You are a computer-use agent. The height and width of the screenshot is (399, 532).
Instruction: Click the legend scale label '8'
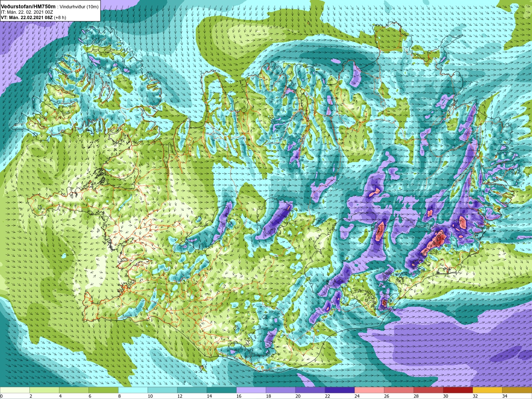(x=119, y=396)
